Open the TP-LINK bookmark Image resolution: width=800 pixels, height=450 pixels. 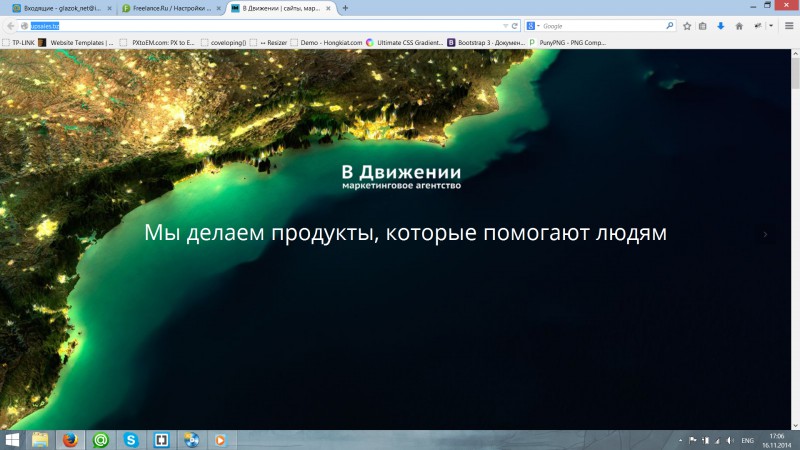tap(18, 43)
